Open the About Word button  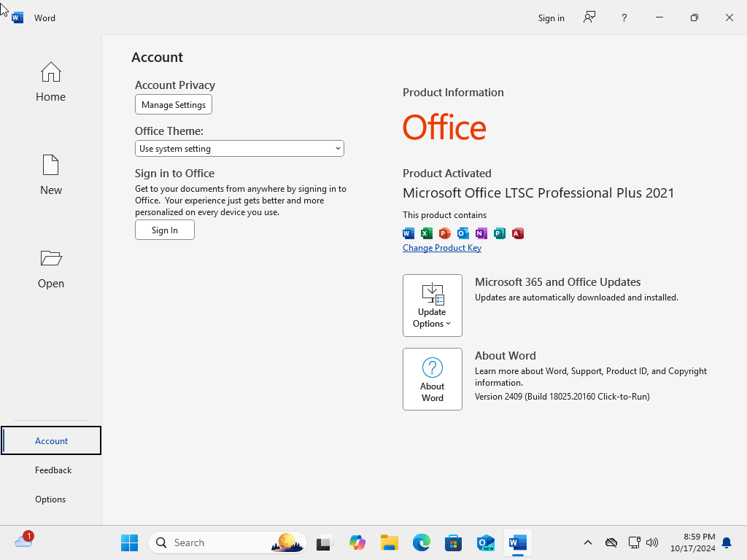click(x=432, y=379)
